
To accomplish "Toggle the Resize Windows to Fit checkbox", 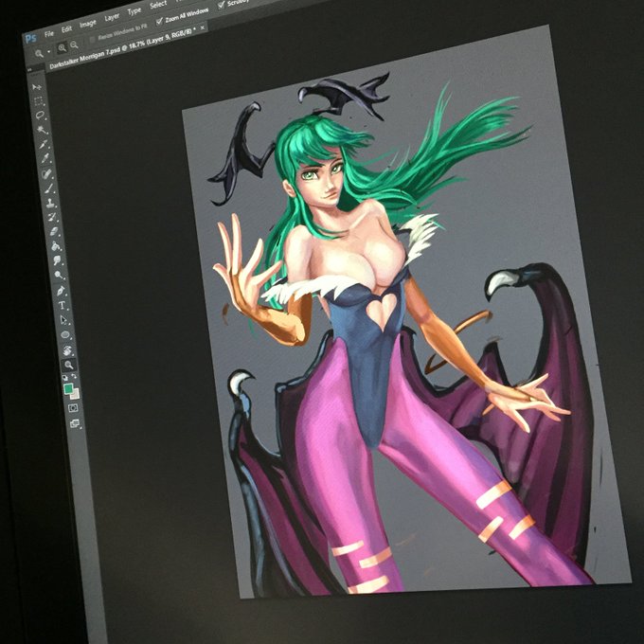I will [93, 39].
